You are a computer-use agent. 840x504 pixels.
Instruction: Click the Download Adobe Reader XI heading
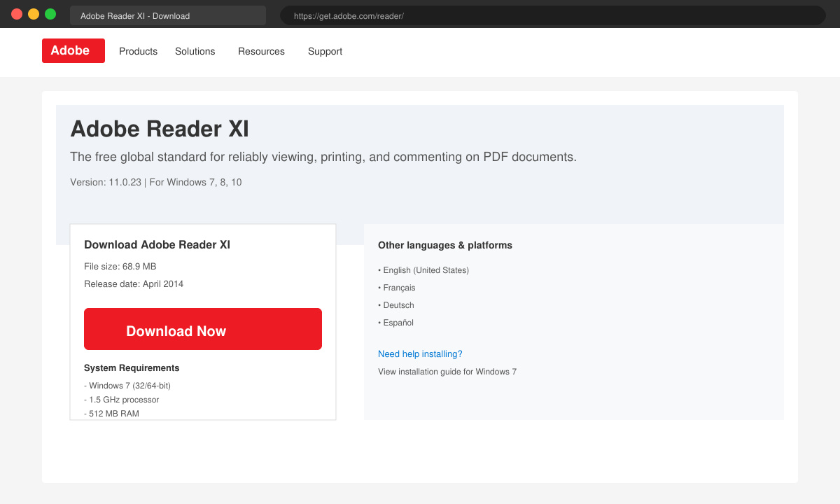[x=157, y=245]
